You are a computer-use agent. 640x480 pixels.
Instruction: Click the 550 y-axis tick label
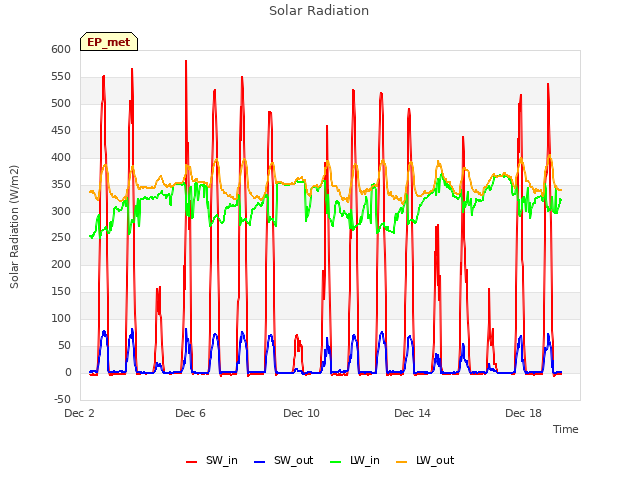[x=61, y=76]
